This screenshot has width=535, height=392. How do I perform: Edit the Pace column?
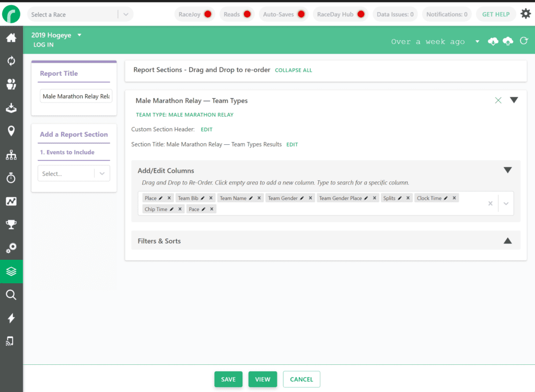click(x=203, y=209)
